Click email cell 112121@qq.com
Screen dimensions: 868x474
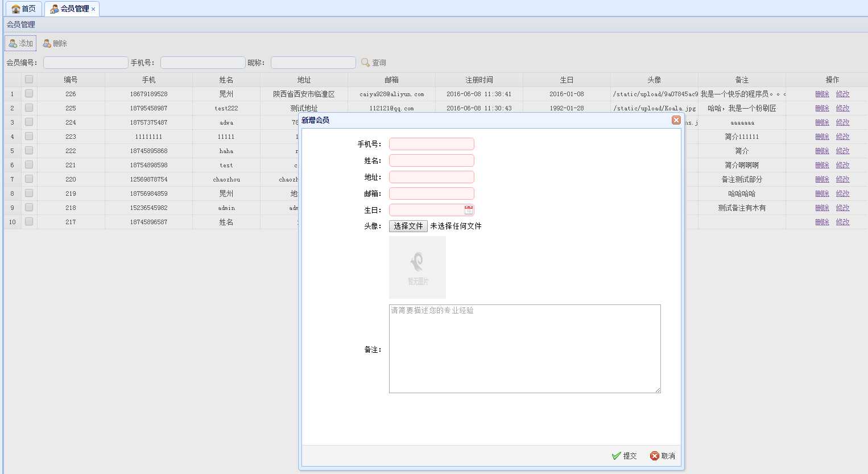(391, 108)
